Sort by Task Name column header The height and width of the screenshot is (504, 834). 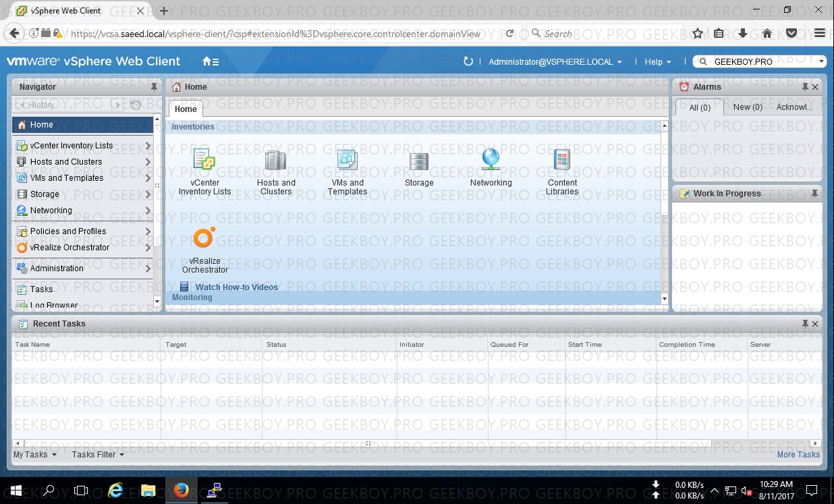(x=86, y=344)
